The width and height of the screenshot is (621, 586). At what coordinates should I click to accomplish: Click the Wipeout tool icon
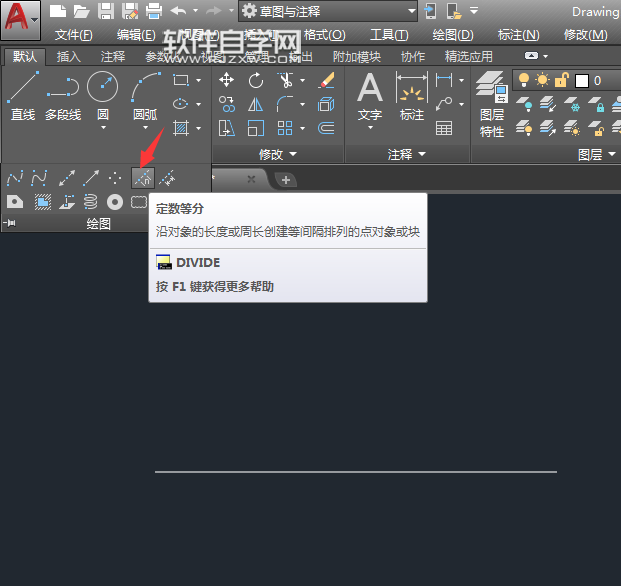pos(43,202)
